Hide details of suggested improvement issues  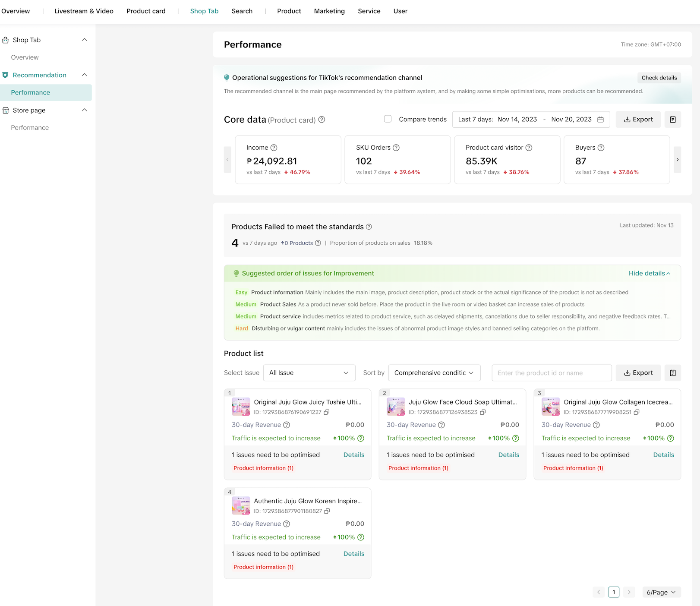coord(649,273)
